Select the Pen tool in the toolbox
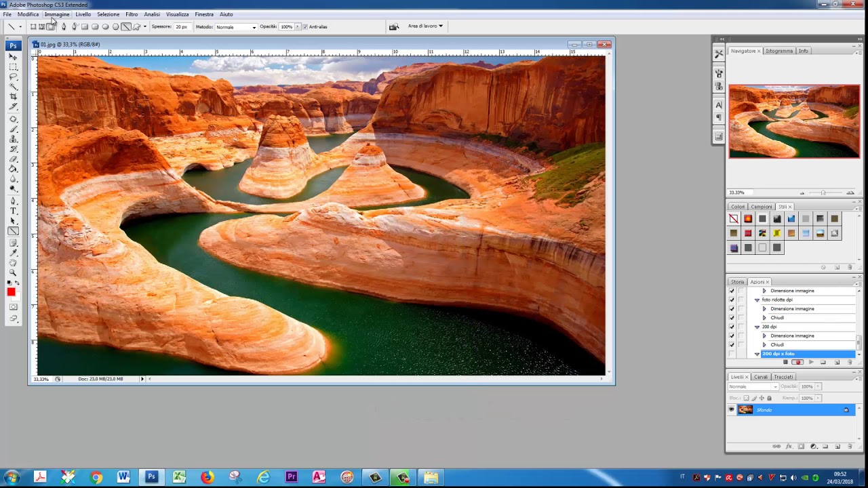The height and width of the screenshot is (488, 868). [13, 201]
